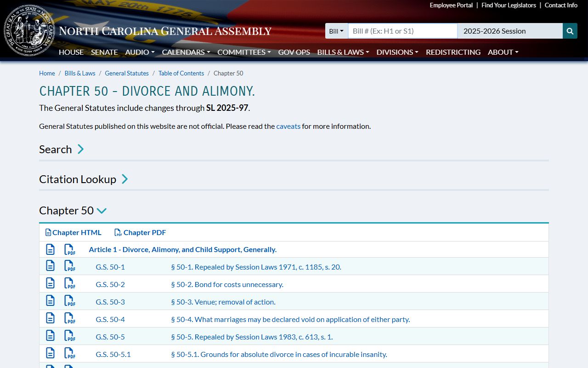Open PDF icon for Article 1
This screenshot has width=588, height=368.
pos(69,249)
